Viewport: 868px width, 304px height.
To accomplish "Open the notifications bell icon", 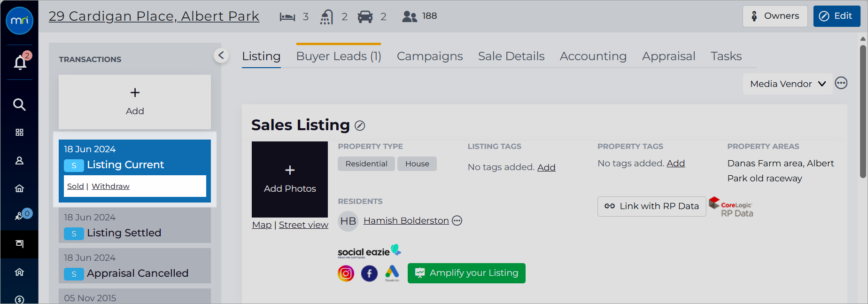I will click(x=20, y=62).
